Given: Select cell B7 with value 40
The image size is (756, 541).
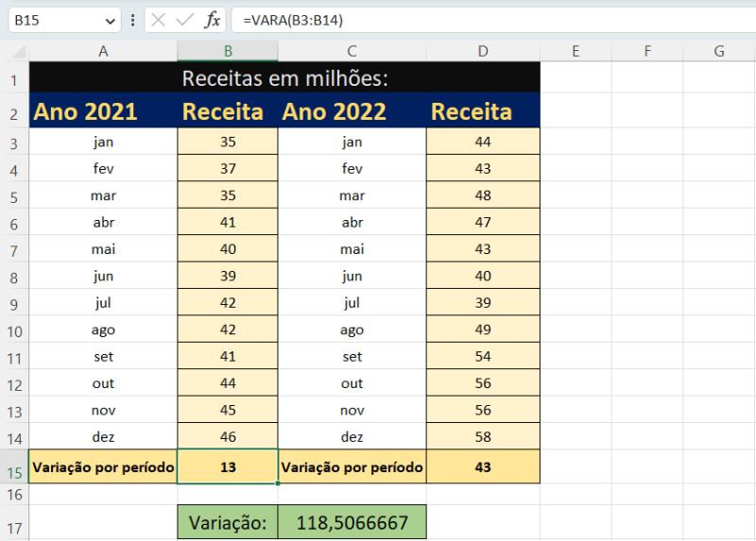Looking at the screenshot, I should coord(228,249).
